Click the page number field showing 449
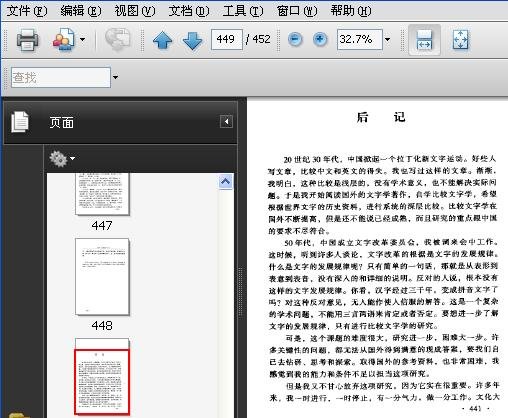This screenshot has height=418, width=508. (227, 39)
